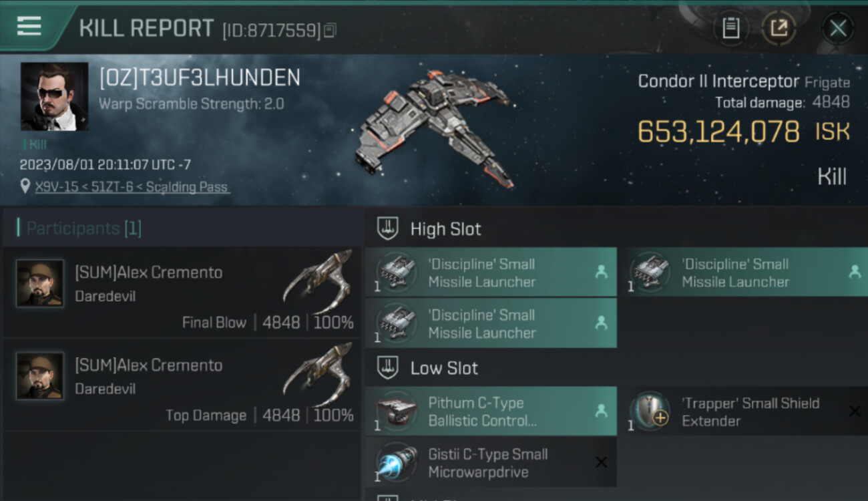Click the Pithum C-Type Ballistic Control icon
The height and width of the screenshot is (501, 868).
click(397, 411)
